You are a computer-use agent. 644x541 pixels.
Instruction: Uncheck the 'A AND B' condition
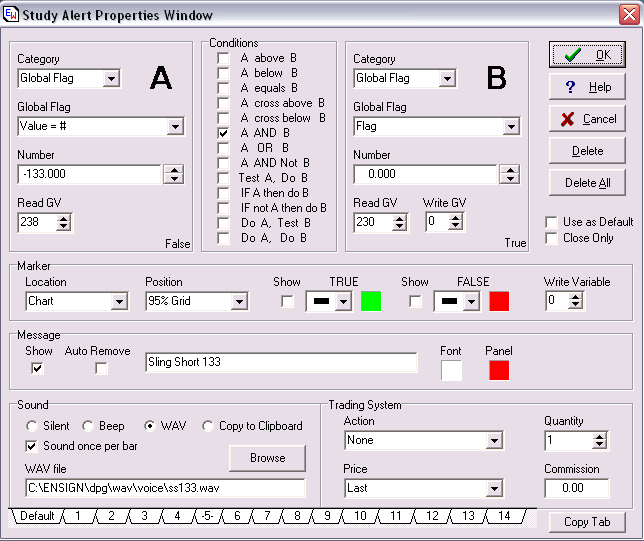(x=223, y=133)
